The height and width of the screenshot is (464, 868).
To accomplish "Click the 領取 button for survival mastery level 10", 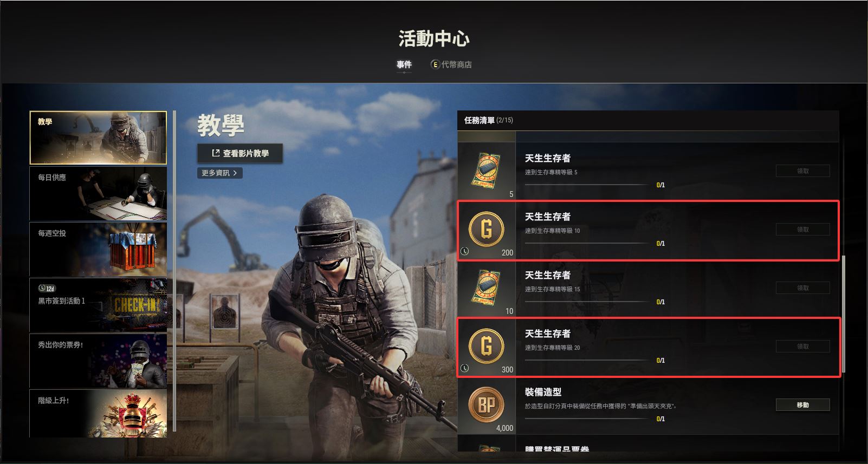I will coord(802,230).
